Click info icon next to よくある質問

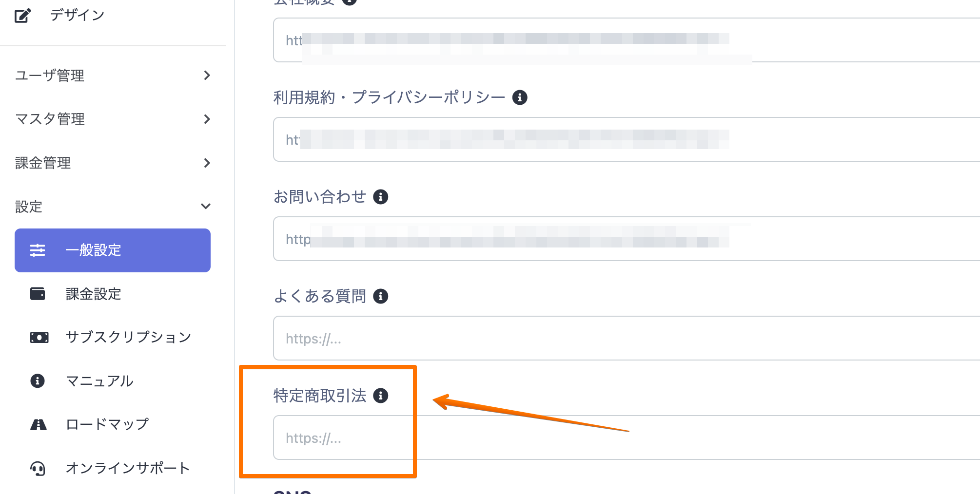point(380,296)
